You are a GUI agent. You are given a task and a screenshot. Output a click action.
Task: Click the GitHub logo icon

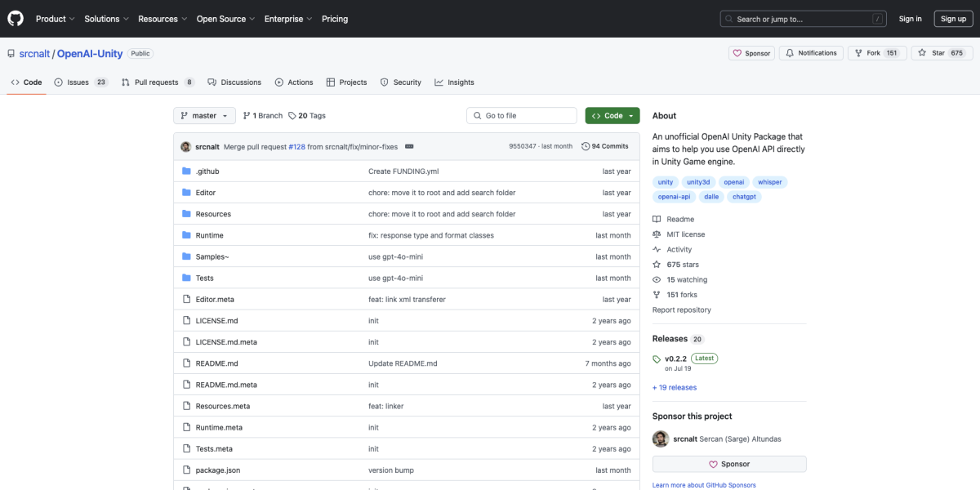click(x=16, y=19)
